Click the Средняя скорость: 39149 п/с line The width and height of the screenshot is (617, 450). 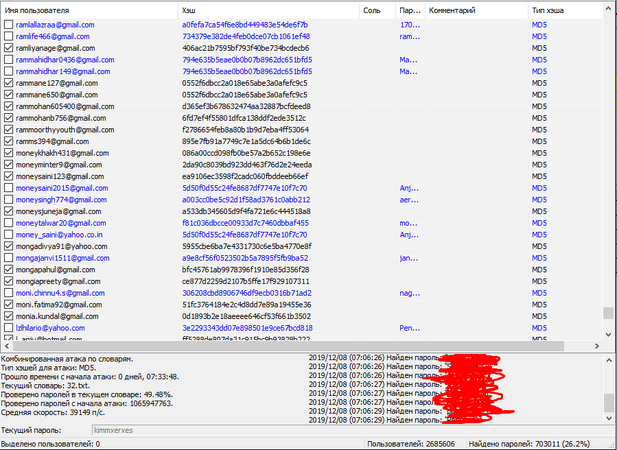point(53,413)
